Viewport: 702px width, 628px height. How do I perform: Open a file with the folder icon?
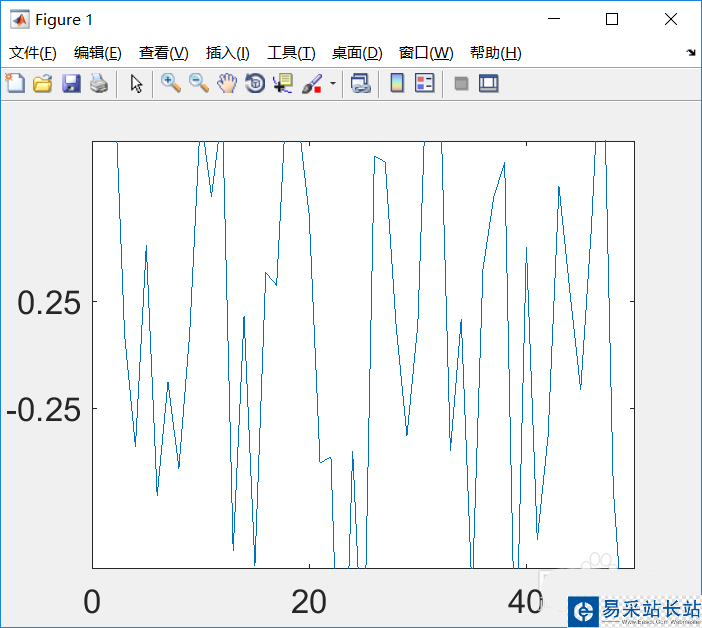pyautogui.click(x=43, y=84)
